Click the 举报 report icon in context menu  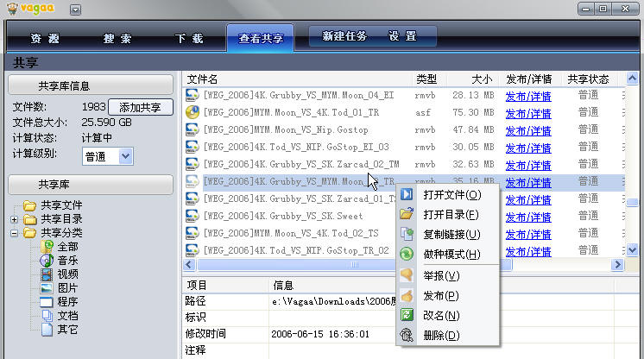click(x=407, y=275)
